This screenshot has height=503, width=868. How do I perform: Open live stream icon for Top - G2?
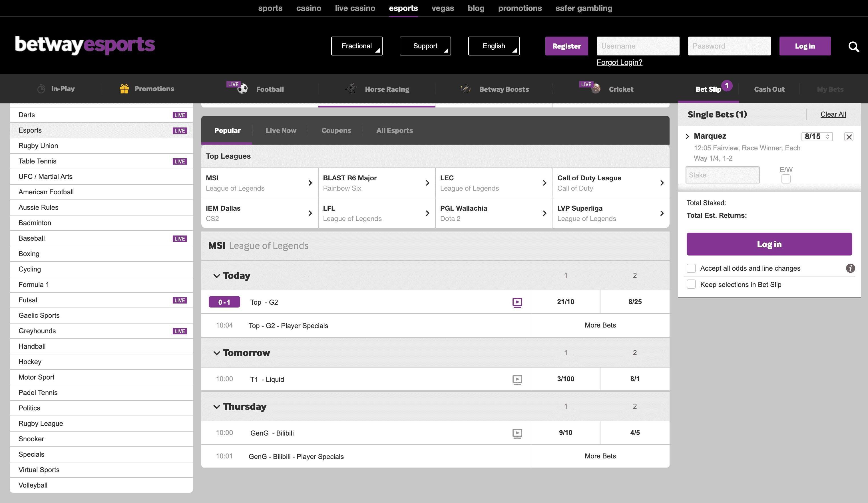[517, 302]
